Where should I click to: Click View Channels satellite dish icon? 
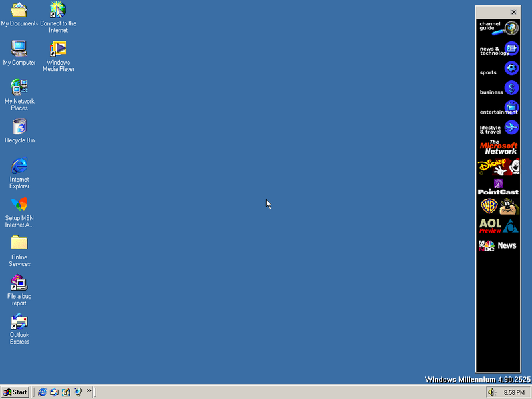[x=78, y=392]
